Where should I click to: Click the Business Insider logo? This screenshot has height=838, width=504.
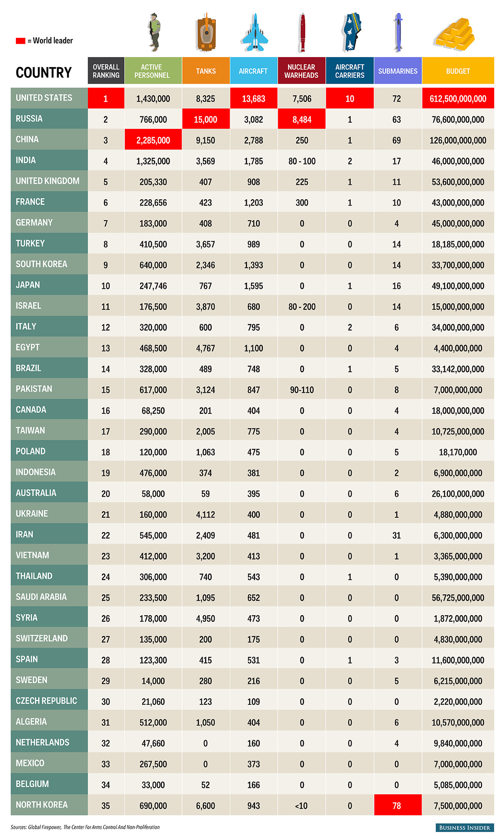pos(465,827)
